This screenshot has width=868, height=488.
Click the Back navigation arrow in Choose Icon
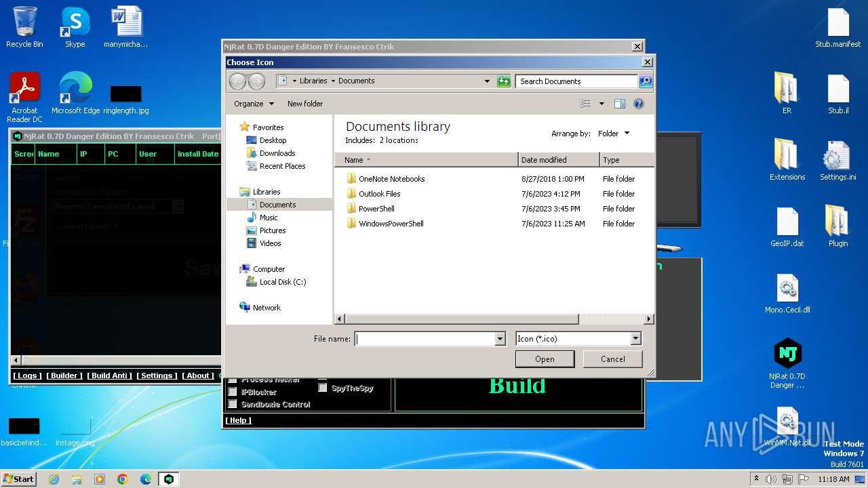click(237, 81)
